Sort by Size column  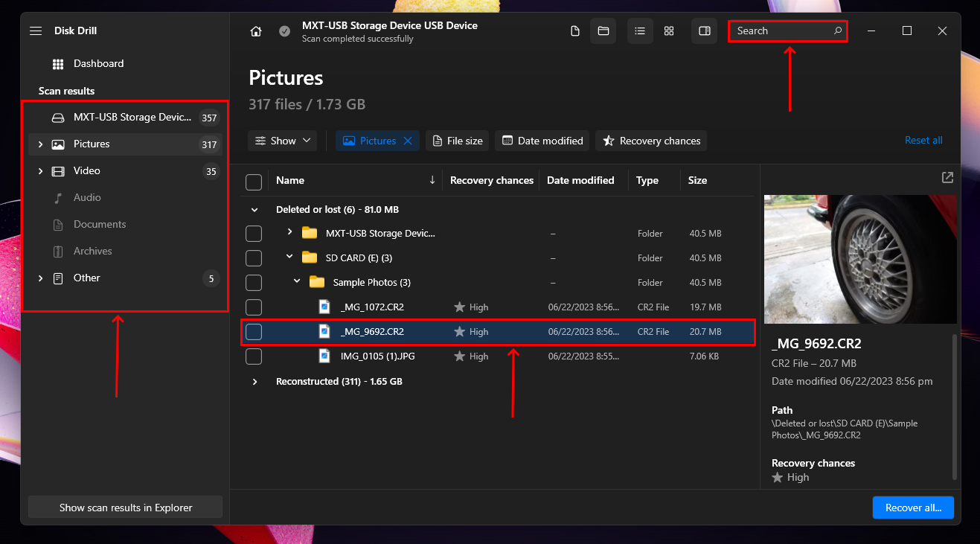point(697,180)
